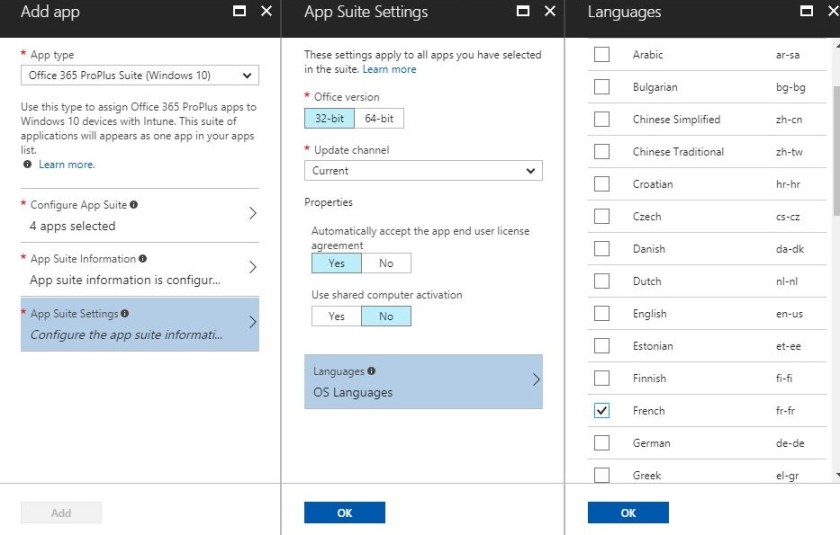Open the App type dropdown
Viewport: 840px width, 535px height.
coord(140,76)
